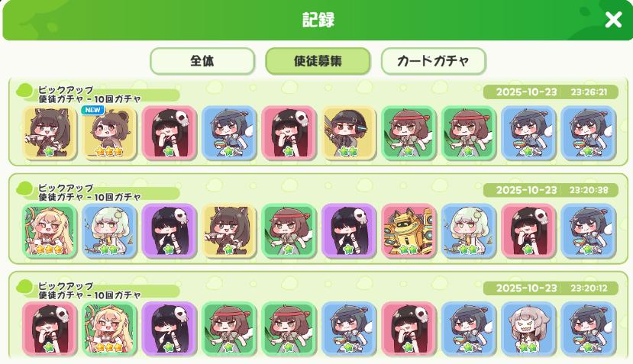Select the yellow robot mech character icon

coord(409,230)
